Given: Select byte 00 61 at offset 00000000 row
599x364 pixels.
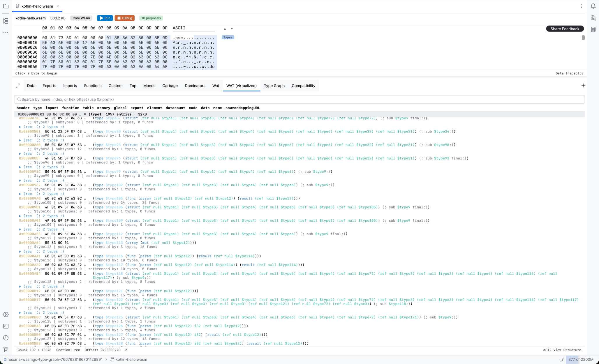Looking at the screenshot, I should (49, 38).
